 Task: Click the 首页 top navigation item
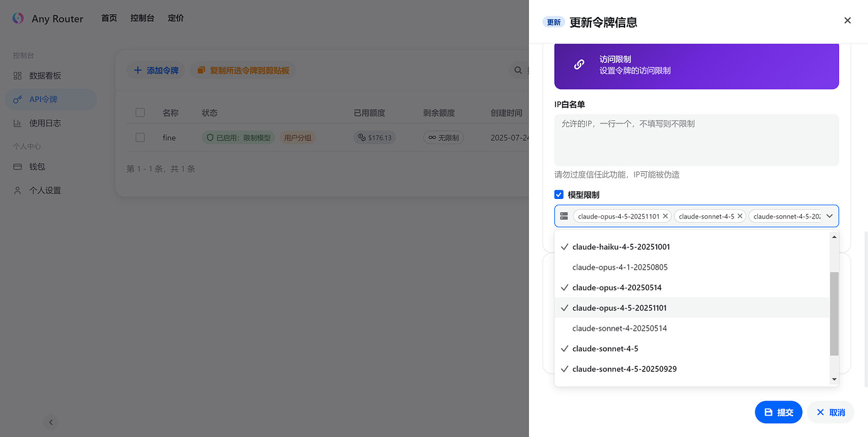click(x=109, y=18)
